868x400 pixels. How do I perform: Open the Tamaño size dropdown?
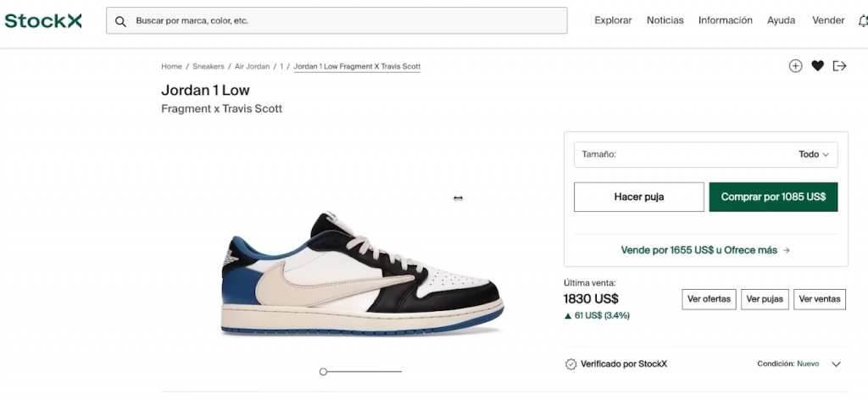(x=705, y=154)
